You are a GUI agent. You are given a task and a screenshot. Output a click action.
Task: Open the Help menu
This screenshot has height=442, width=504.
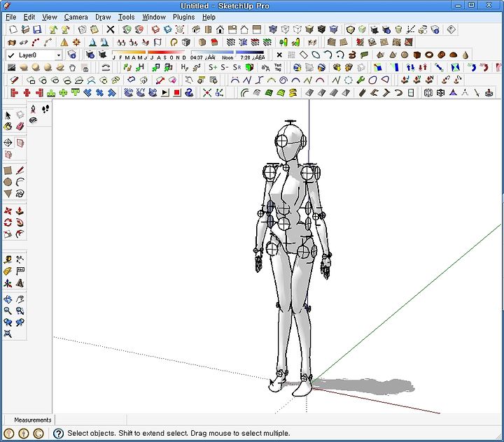coord(209,17)
